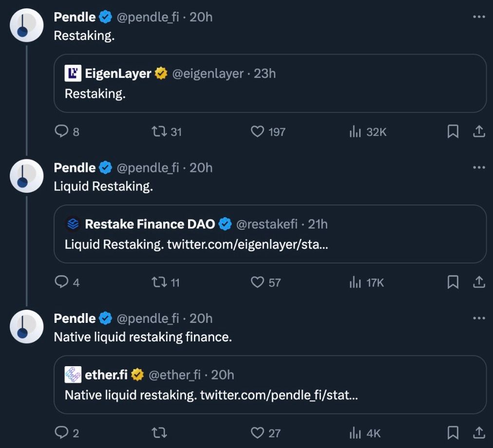Open the @eigenlayer profile link
The height and width of the screenshot is (448, 493).
point(209,74)
